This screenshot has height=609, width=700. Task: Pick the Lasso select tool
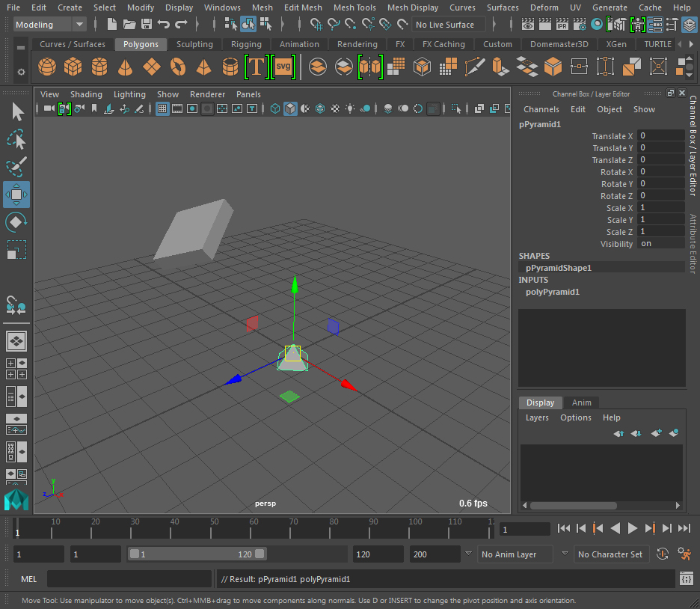click(x=16, y=140)
